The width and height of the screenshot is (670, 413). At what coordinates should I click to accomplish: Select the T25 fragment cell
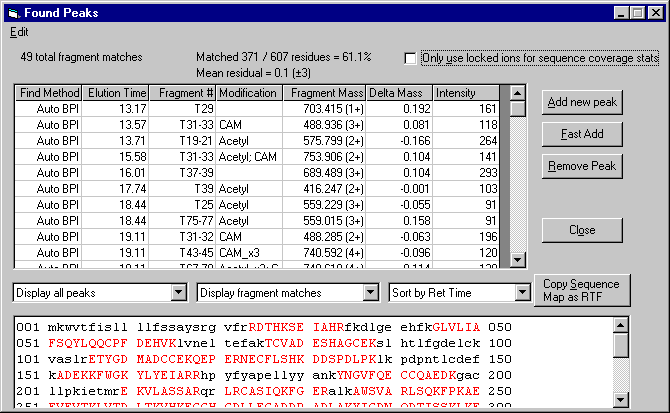point(183,205)
